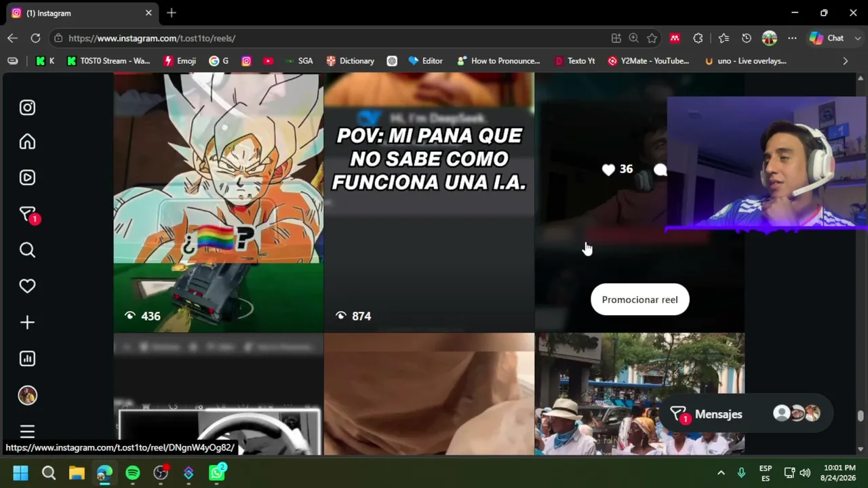Open the SGA bookmark
The image size is (868, 488).
pyautogui.click(x=299, y=61)
